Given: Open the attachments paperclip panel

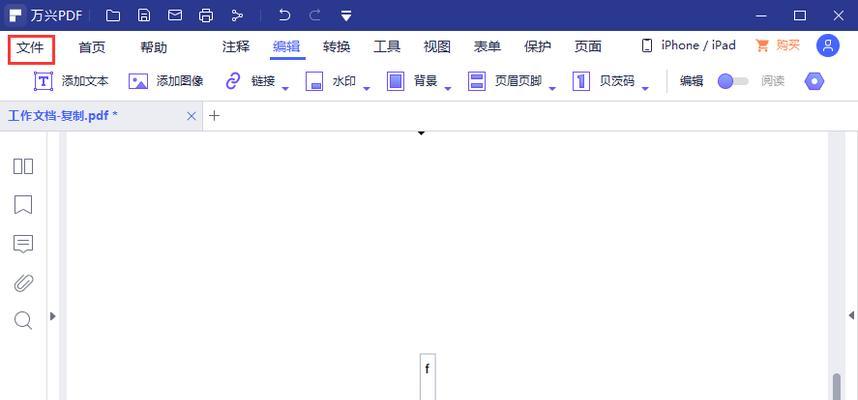Looking at the screenshot, I should 23,283.
